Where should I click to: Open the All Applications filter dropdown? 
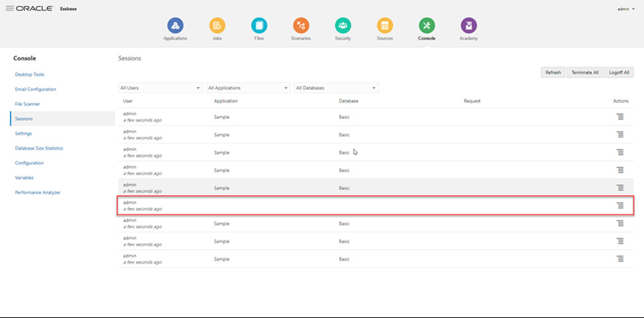pos(248,88)
